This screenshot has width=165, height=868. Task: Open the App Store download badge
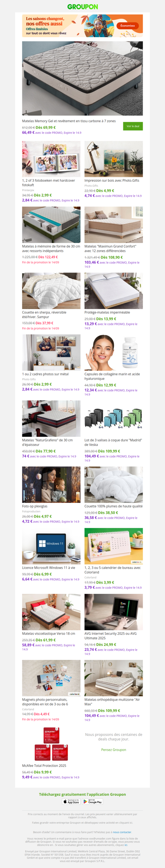(x=71, y=802)
